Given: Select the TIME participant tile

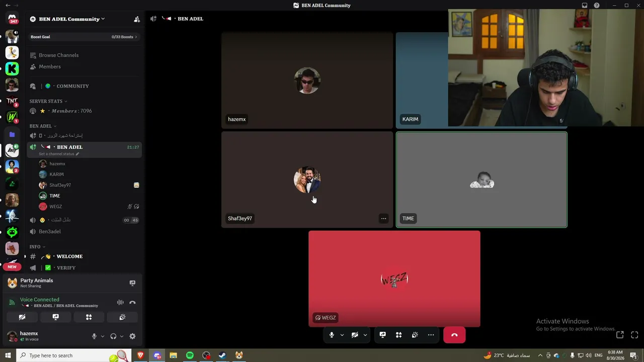Looking at the screenshot, I should [481, 180].
